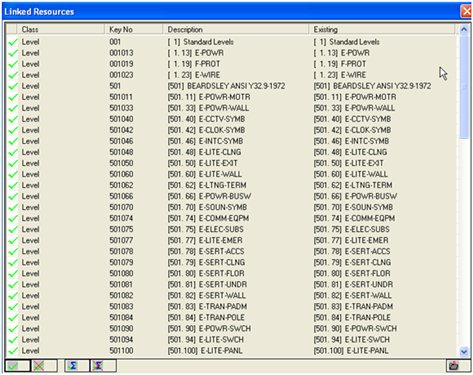Click existing value '[501. 74] E-COMM-EQPM'
The width and height of the screenshot is (473, 375).
(354, 218)
